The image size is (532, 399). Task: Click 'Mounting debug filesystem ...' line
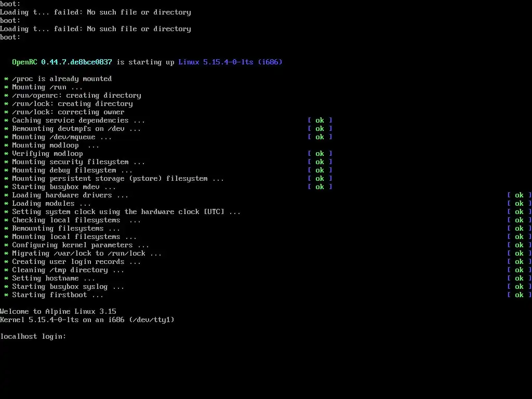pos(72,170)
